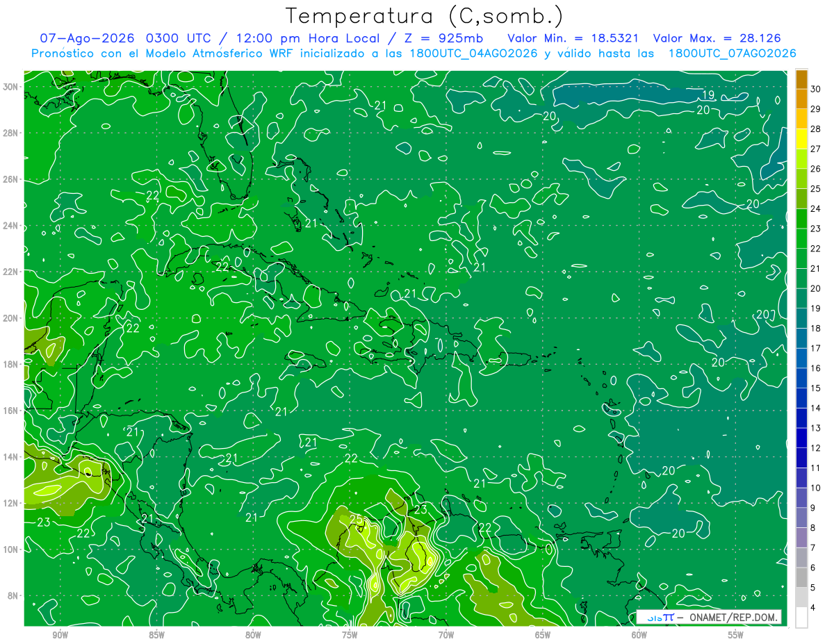Click the '16N' latitude axis label
Viewport: 834px width, 644px height.
tap(10, 411)
